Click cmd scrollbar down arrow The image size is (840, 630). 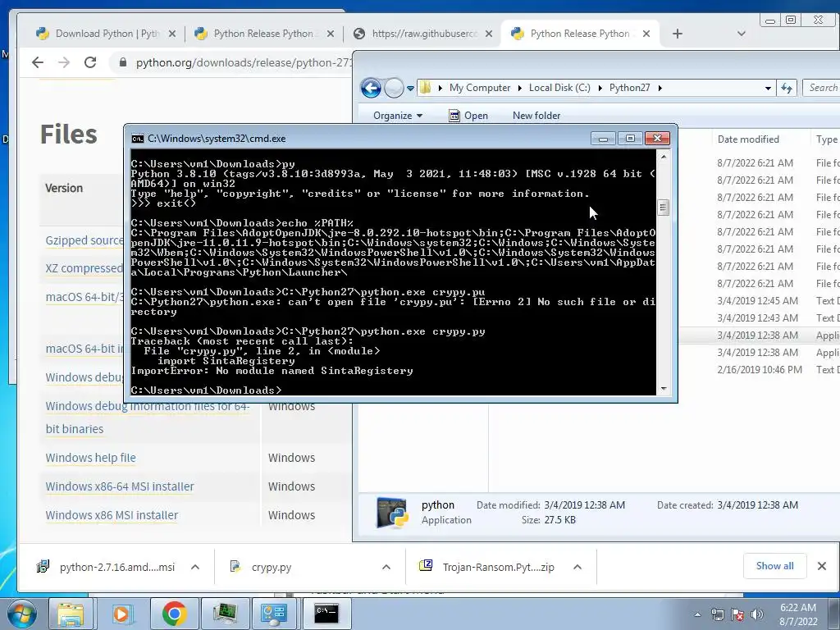(663, 388)
